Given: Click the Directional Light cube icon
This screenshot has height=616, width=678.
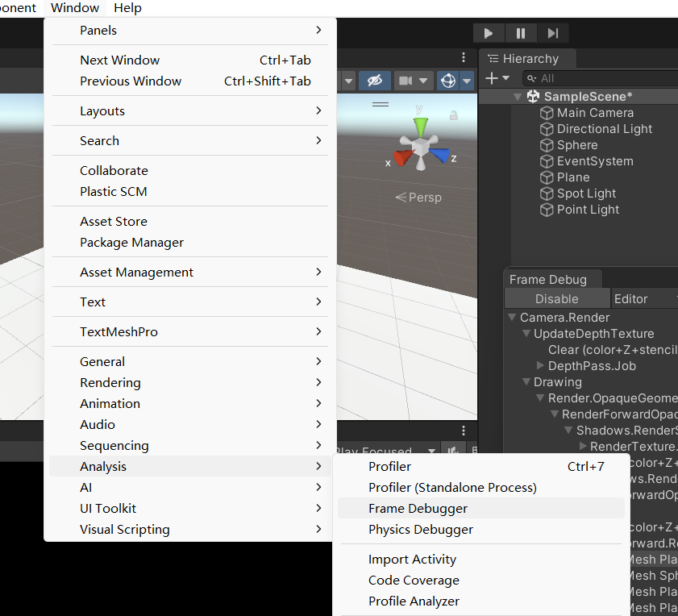Looking at the screenshot, I should [x=547, y=129].
